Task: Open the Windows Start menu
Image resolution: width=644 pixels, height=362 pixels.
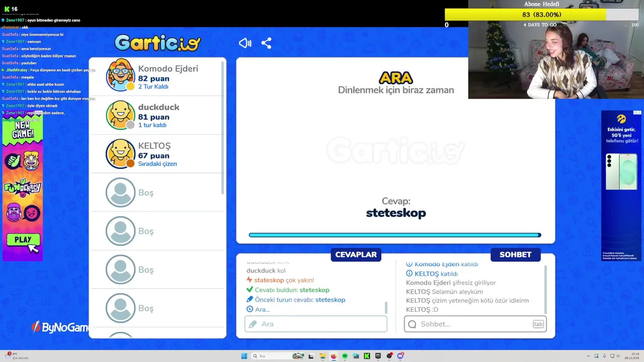Action: coord(244,356)
